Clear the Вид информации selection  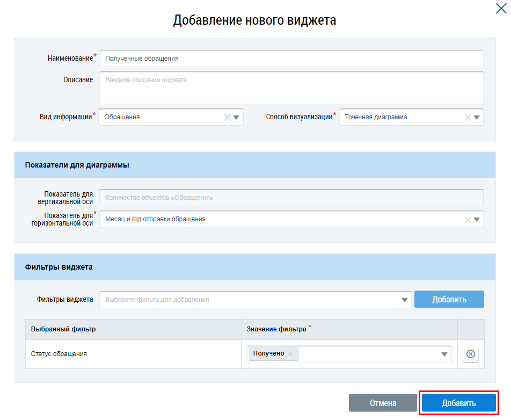point(227,117)
